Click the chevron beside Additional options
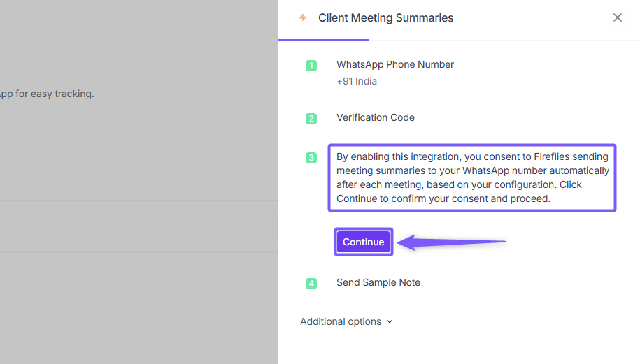Screen dimensions: 640x364 [390, 322]
